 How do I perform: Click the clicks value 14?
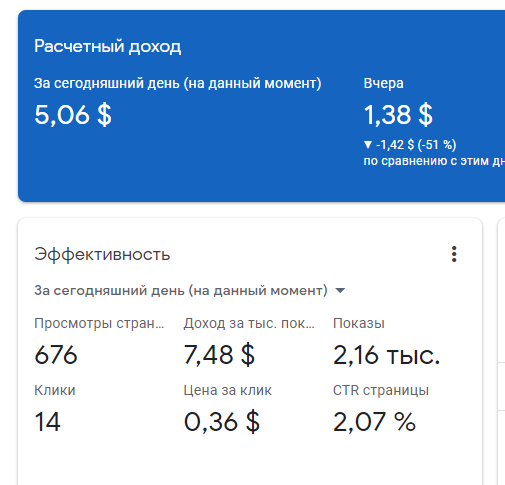[47, 422]
